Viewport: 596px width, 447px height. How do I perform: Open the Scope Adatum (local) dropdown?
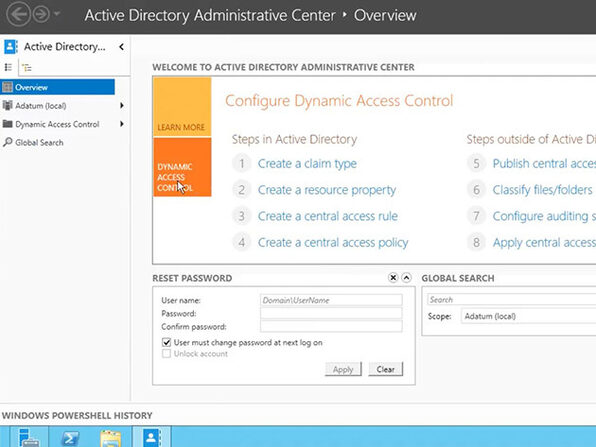click(528, 316)
